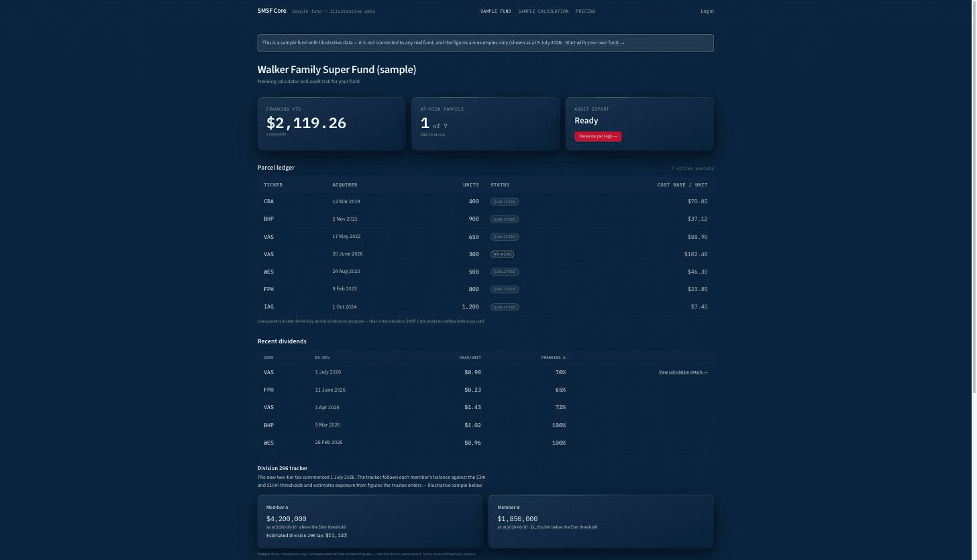Open the Pricing nav item

click(x=585, y=11)
